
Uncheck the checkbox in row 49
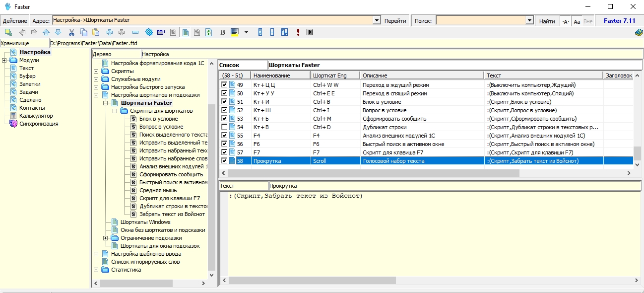click(x=224, y=85)
